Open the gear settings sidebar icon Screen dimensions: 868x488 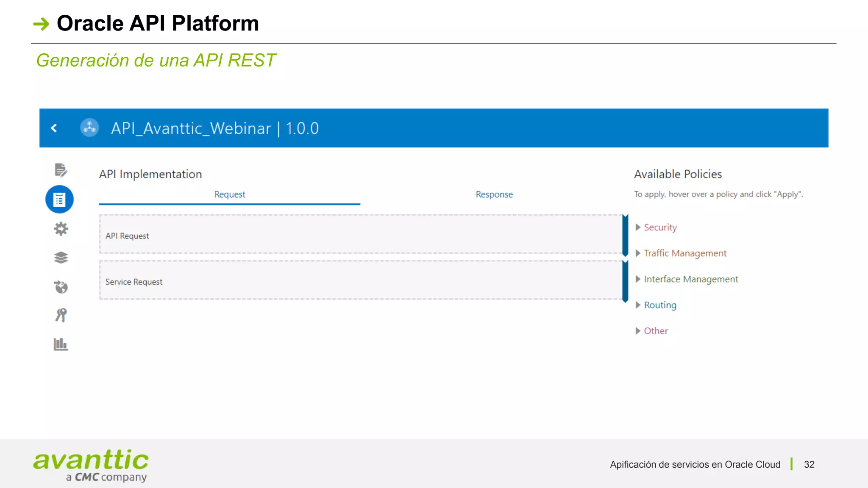pyautogui.click(x=61, y=229)
